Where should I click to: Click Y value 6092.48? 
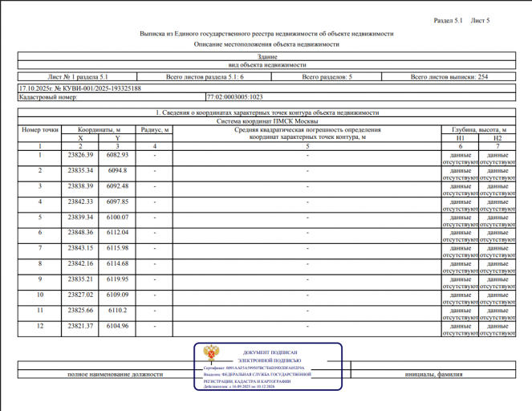117,186
